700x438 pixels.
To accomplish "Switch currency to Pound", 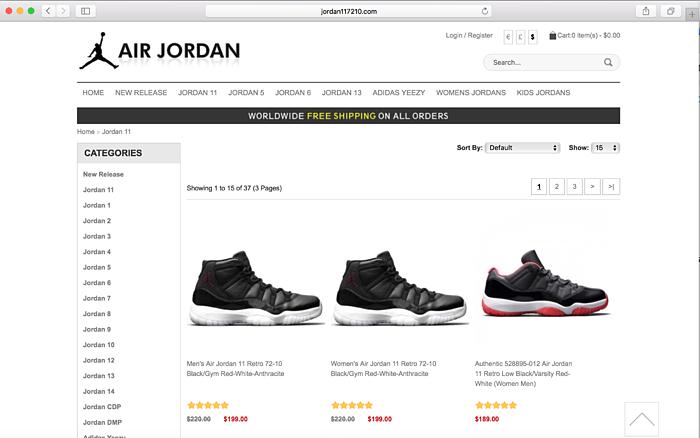I will pyautogui.click(x=520, y=37).
